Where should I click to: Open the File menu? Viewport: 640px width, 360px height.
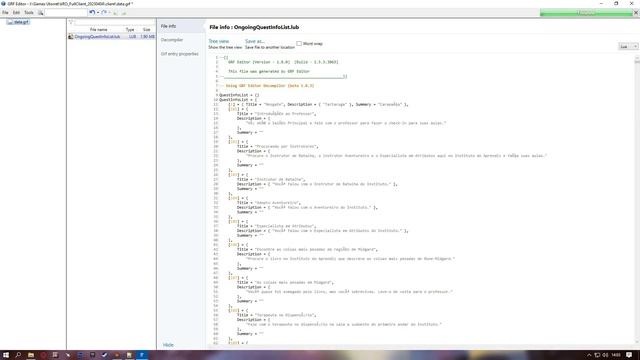[5, 13]
